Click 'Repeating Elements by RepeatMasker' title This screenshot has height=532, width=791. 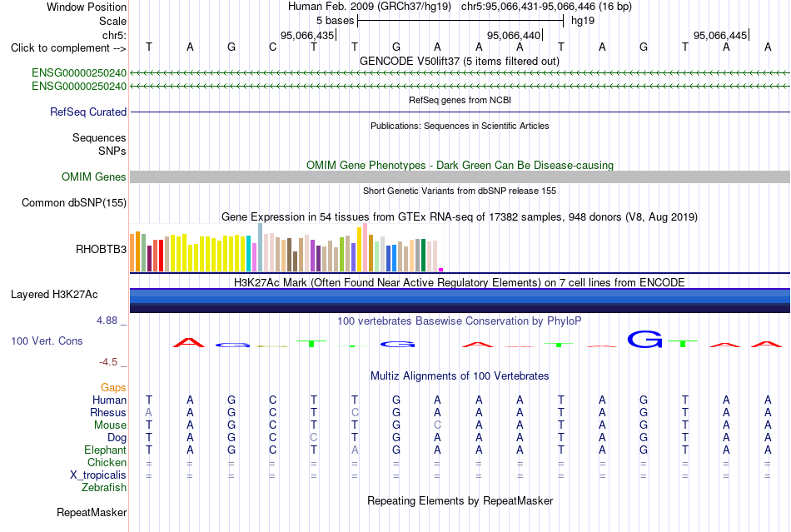460,500
